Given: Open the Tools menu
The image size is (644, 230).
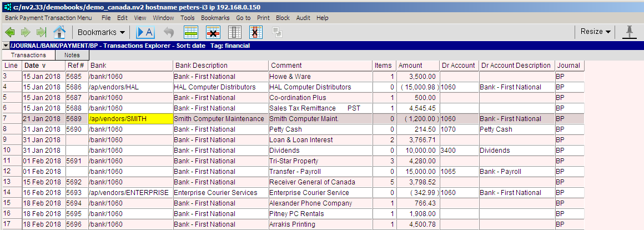Looking at the screenshot, I should 187,18.
